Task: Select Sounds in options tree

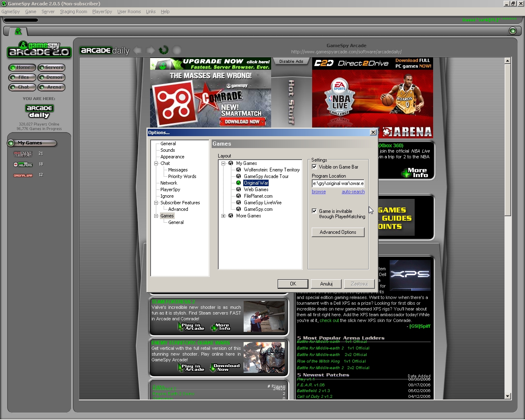Action: [x=168, y=150]
